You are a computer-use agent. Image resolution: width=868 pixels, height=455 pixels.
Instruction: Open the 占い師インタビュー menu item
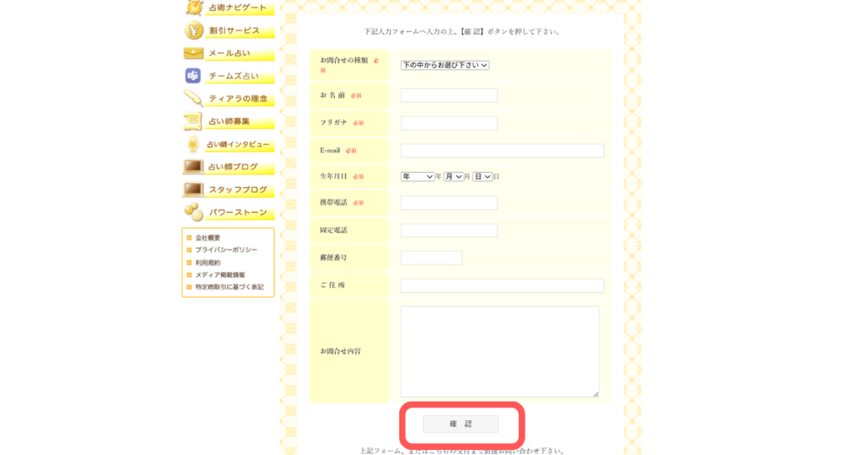pos(239,145)
